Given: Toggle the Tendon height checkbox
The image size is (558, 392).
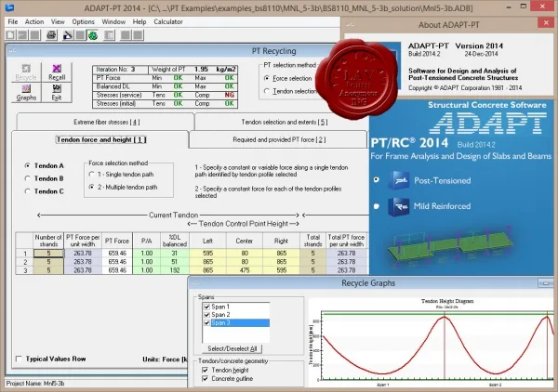Looking at the screenshot, I should (205, 370).
